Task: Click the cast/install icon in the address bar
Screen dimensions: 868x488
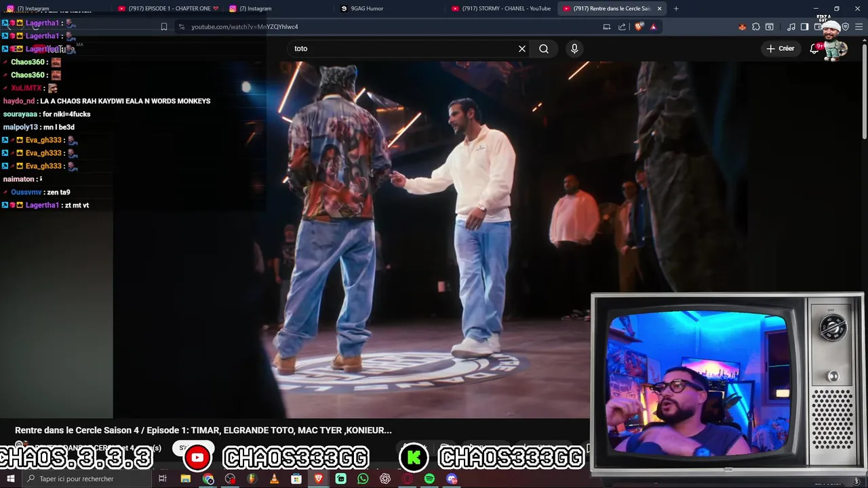Action: [607, 27]
